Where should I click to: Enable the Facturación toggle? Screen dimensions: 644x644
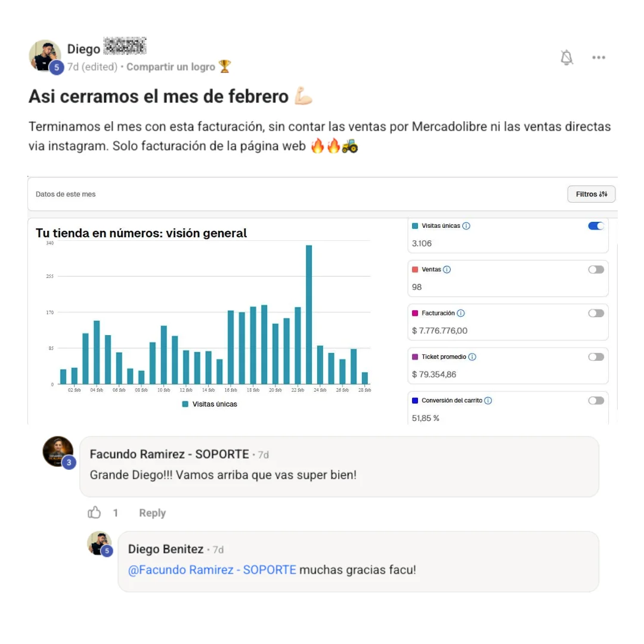[x=596, y=313]
